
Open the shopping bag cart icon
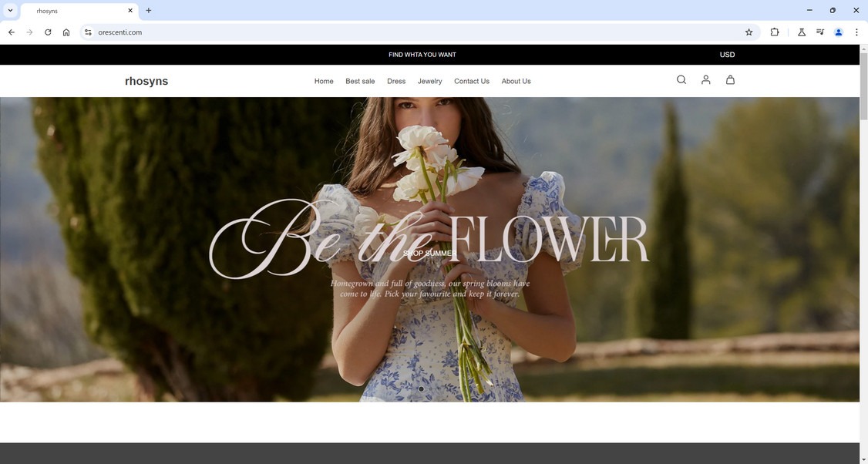730,79
